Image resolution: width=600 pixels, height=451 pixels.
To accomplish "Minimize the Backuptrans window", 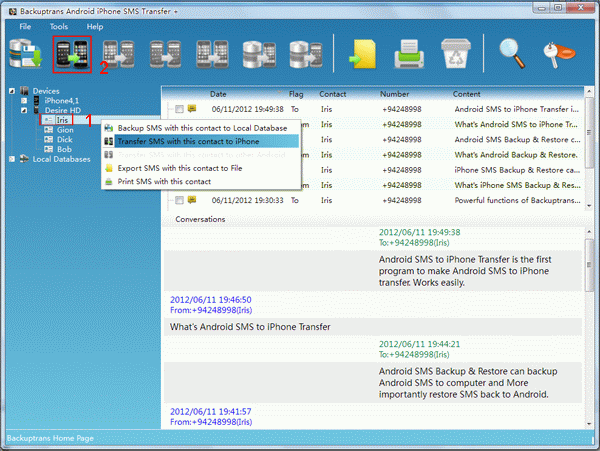I will pos(542,8).
